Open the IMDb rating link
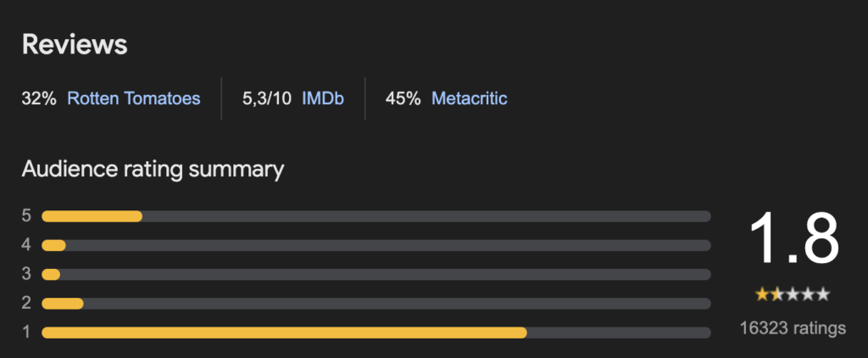This screenshot has height=358, width=868. pyautogui.click(x=323, y=98)
